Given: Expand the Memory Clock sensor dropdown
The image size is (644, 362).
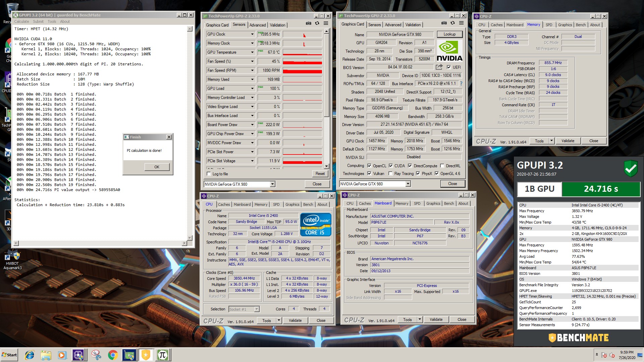Looking at the screenshot, I should tap(252, 43).
